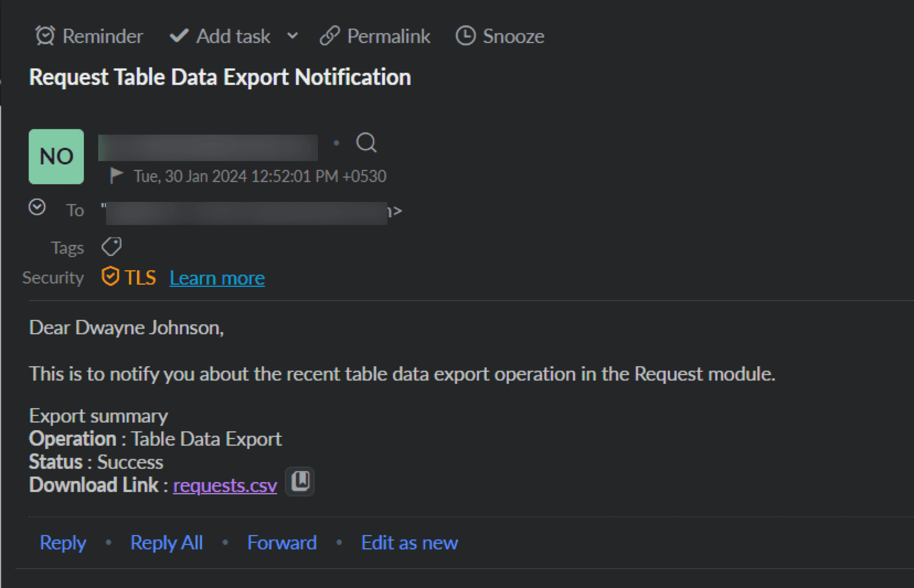Click the Permalink label text
The width and height of the screenshot is (914, 588).
click(x=389, y=36)
